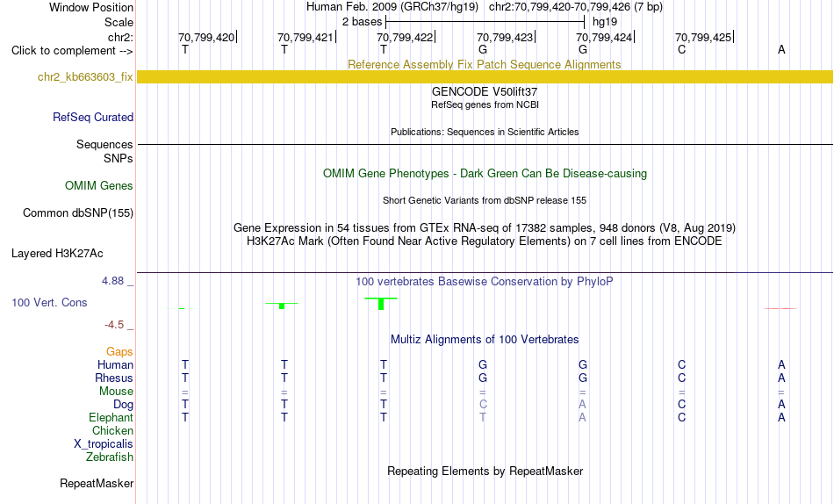
Task: Click the tallest green PhyloP conservation bar
Action: [381, 304]
